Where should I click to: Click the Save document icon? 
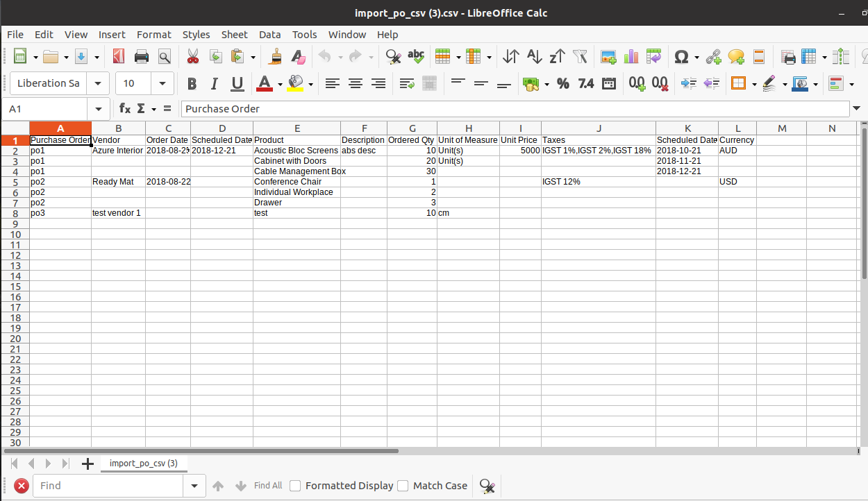click(x=81, y=56)
